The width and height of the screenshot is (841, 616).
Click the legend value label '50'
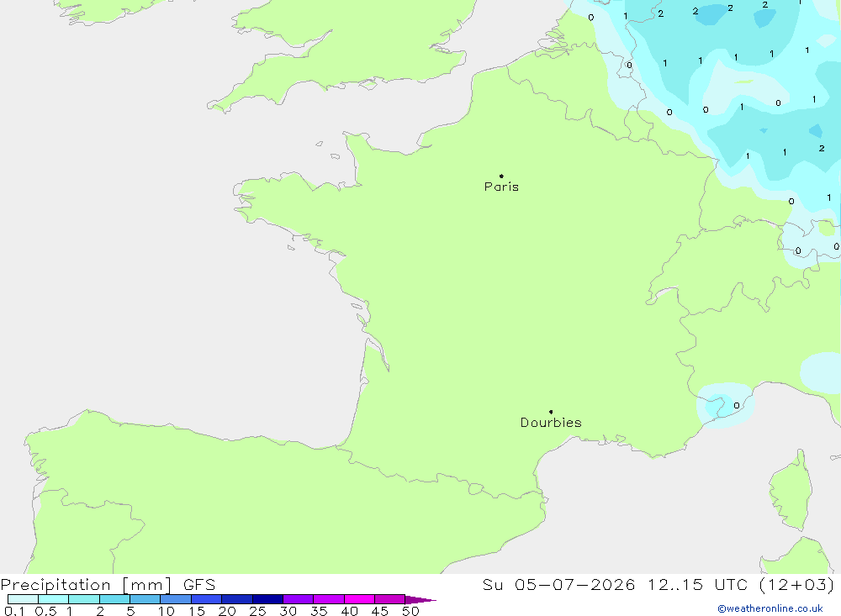410,611
